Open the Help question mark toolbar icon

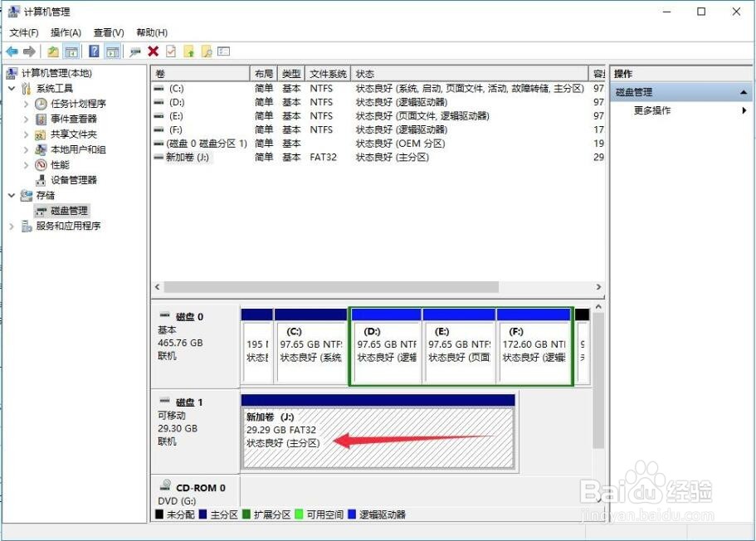(94, 51)
